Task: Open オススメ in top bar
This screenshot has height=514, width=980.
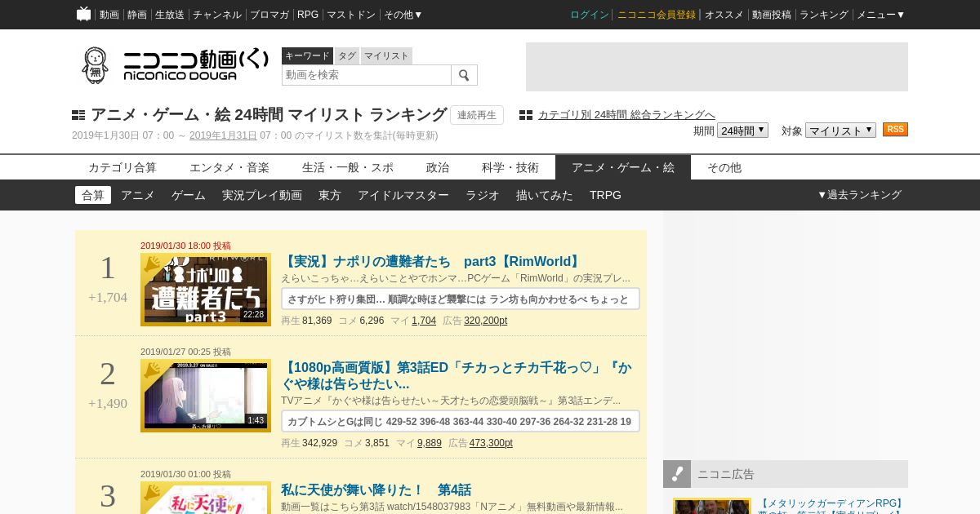Action: pos(724,15)
